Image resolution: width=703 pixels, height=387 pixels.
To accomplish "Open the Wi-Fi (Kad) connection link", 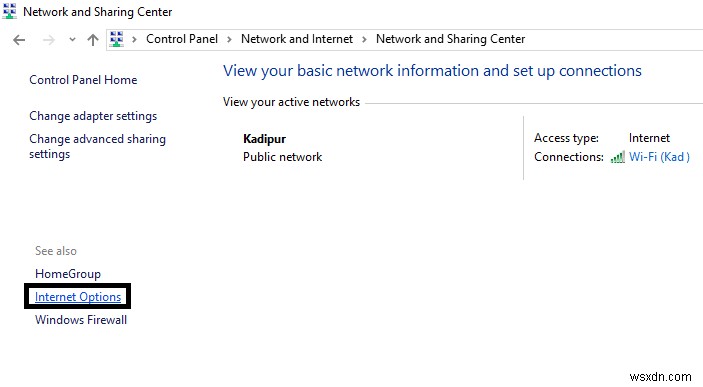I will 659,157.
